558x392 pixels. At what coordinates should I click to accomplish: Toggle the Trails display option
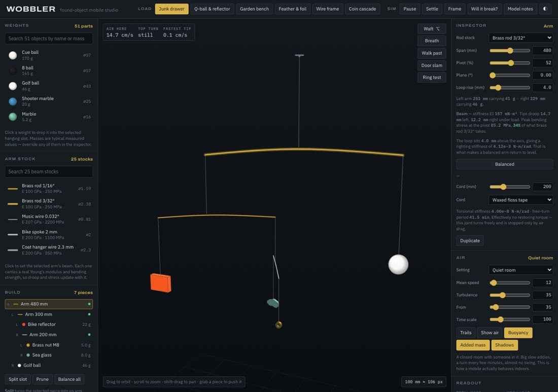tap(466, 333)
